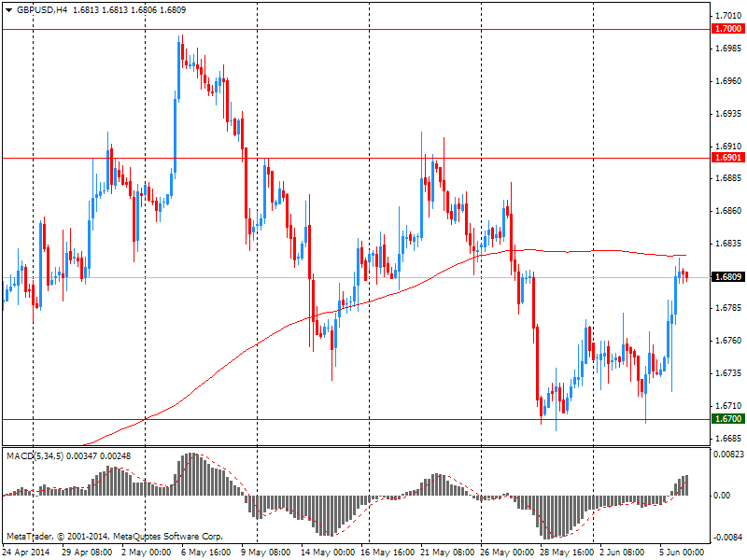Click the MACD scale value 0.00823

pos(729,455)
